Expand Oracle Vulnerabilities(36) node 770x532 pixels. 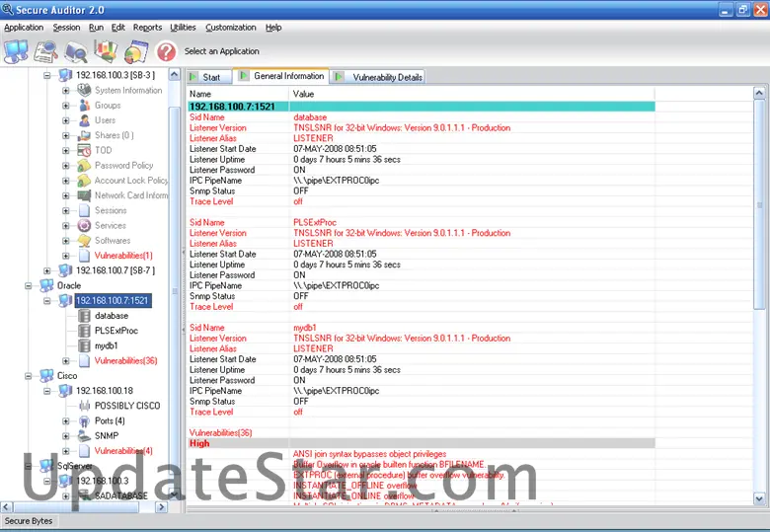[x=66, y=361]
